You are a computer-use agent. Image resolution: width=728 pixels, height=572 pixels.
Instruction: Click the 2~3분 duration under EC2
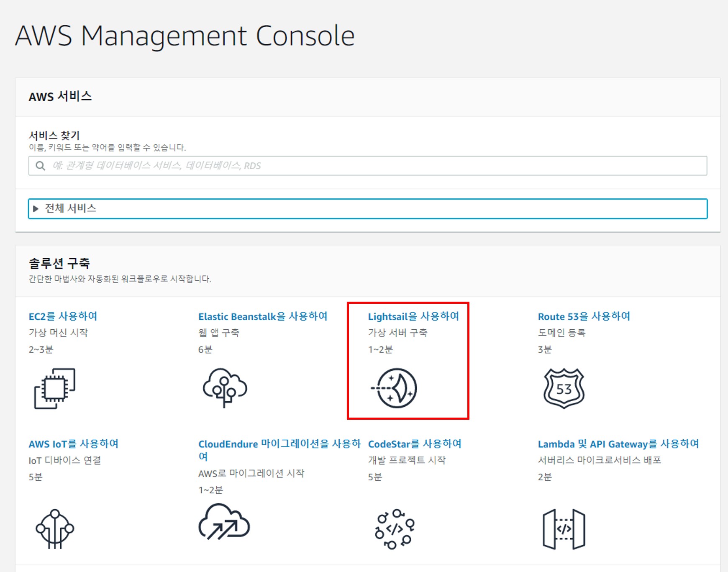point(41,349)
